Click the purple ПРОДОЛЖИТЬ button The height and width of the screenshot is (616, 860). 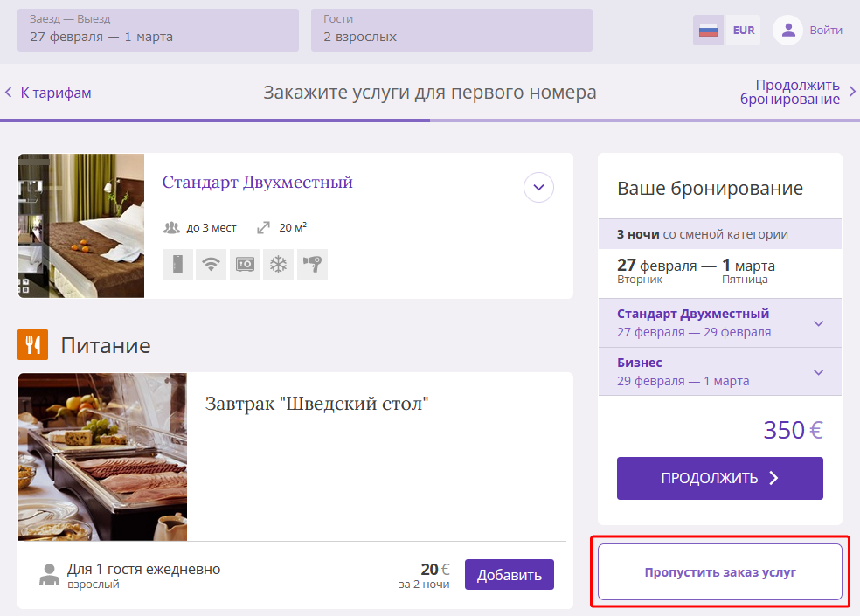(x=719, y=478)
